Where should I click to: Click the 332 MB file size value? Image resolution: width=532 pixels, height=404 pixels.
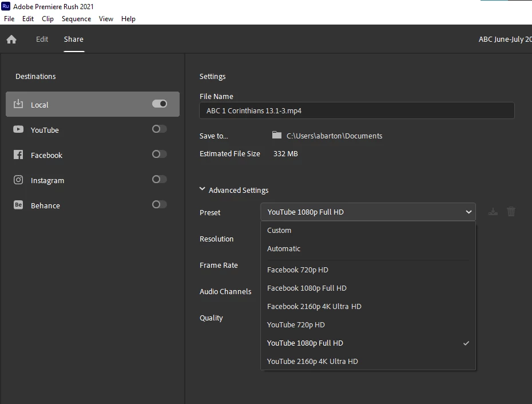(x=285, y=153)
